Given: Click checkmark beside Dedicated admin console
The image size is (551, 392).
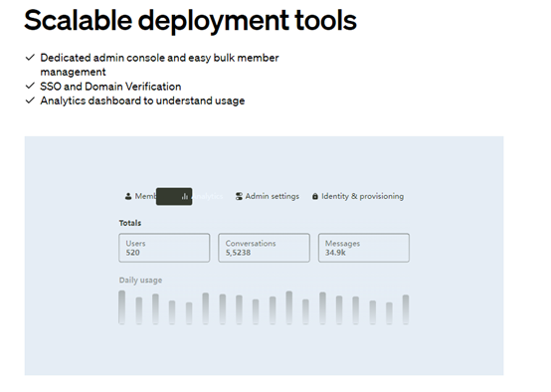Looking at the screenshot, I should [x=30, y=58].
